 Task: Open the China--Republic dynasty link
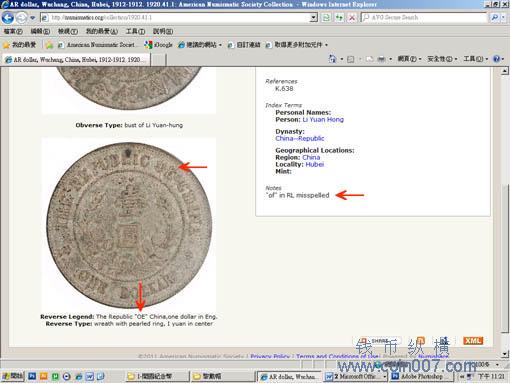(300, 138)
